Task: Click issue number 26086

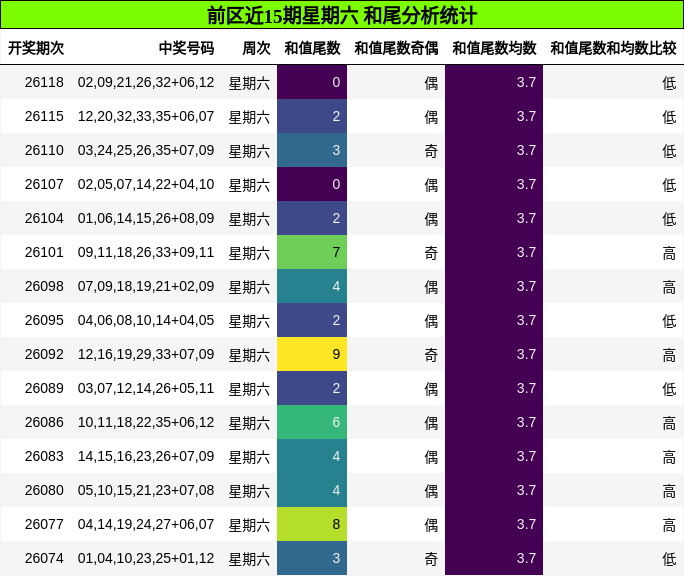Action: (44, 422)
